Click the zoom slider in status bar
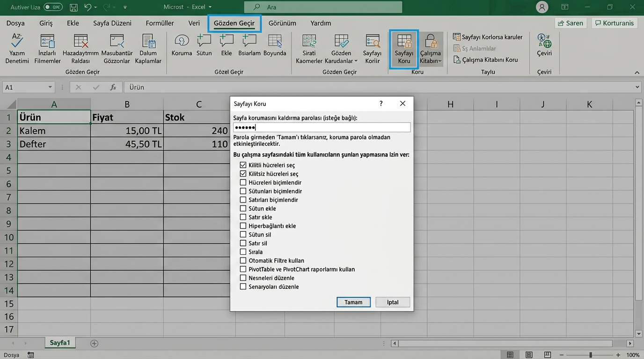The width and height of the screenshot is (644, 359). [591, 355]
